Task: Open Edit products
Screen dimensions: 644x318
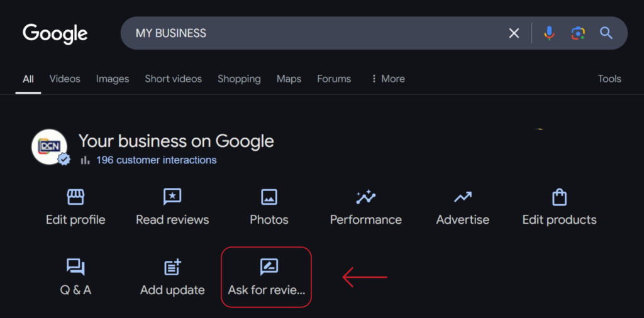Action: pyautogui.click(x=559, y=207)
